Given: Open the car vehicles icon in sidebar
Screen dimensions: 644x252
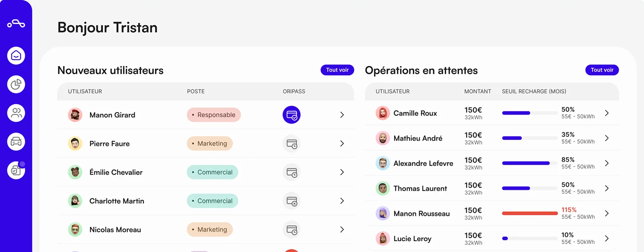Looking at the screenshot, I should click(16, 142).
